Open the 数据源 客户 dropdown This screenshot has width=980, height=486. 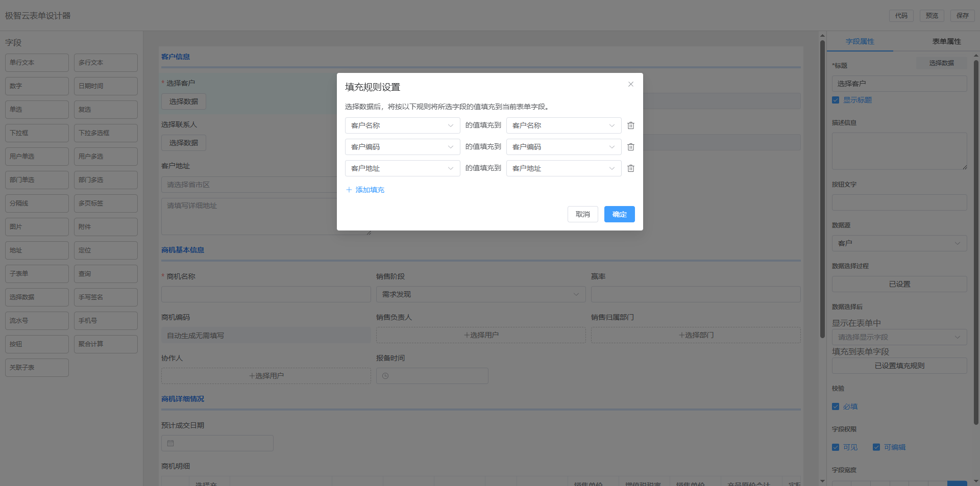click(x=899, y=243)
